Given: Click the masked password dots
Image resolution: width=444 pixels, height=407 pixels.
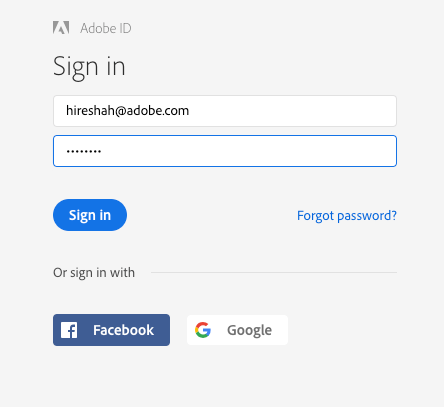Looking at the screenshot, I should (84, 152).
